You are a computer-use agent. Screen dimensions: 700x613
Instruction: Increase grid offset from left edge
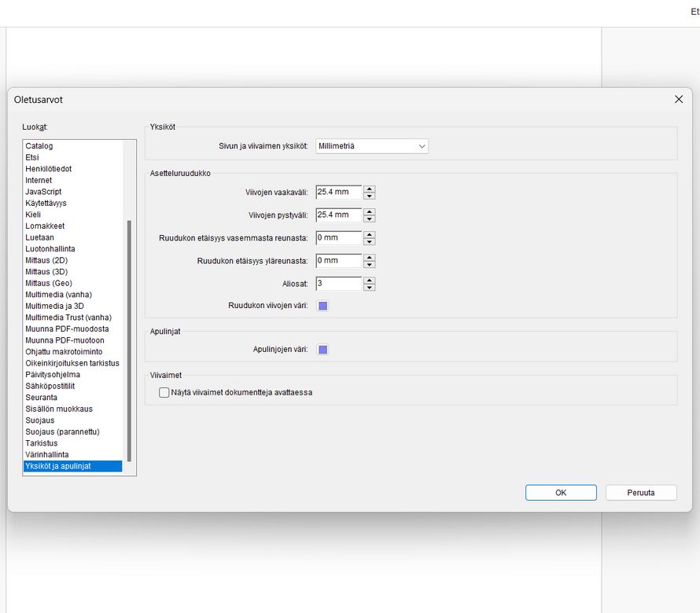pyautogui.click(x=369, y=234)
